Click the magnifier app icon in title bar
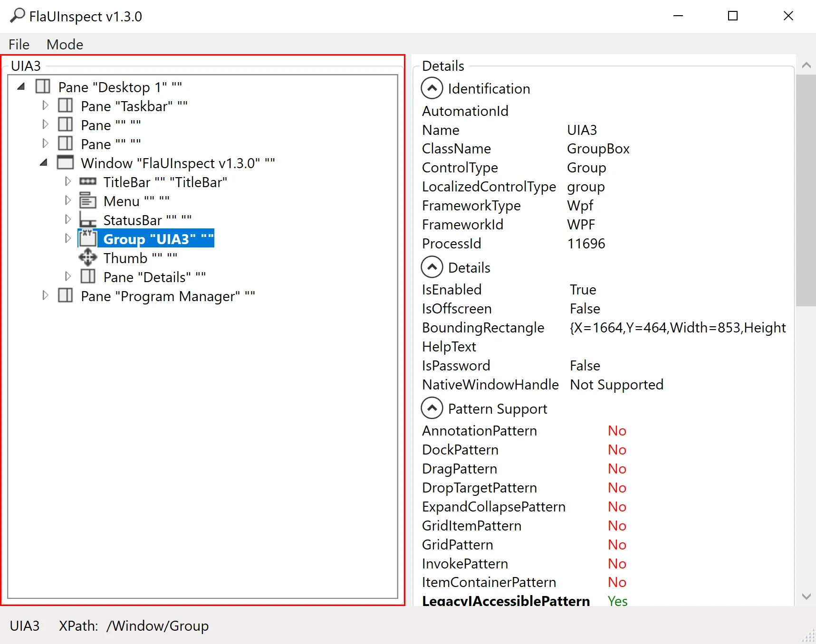The image size is (816, 644). 17,16
